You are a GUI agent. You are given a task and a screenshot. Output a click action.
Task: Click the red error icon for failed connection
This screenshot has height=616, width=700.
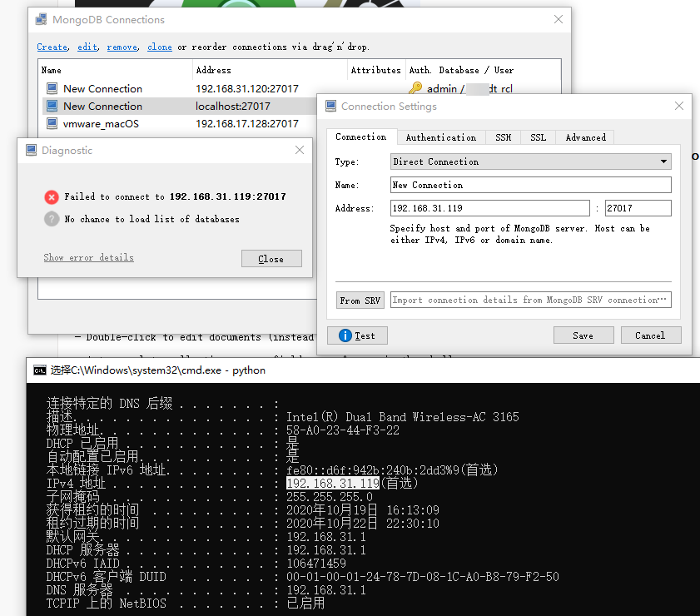point(52,196)
